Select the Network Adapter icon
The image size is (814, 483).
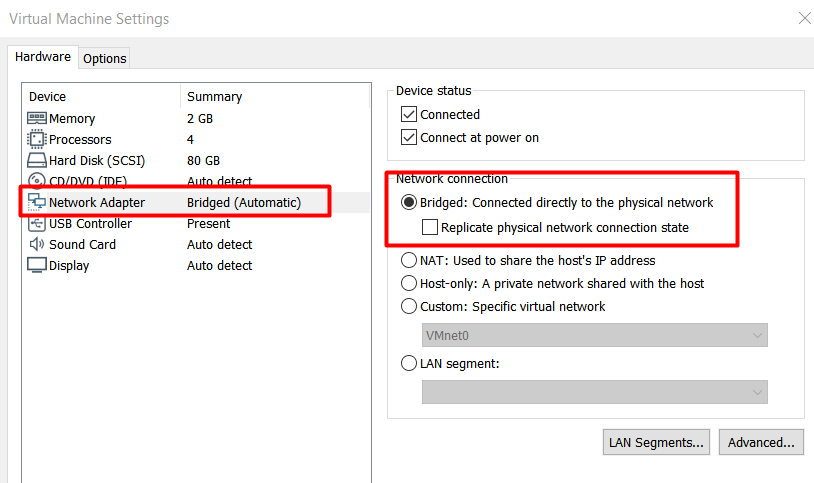36,202
